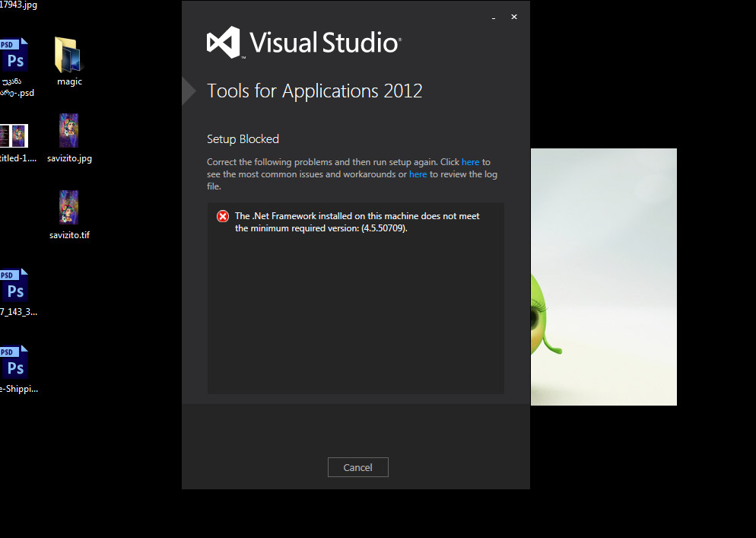Click the 'Tools for Applications 2012' title
756x538 pixels.
click(x=314, y=91)
